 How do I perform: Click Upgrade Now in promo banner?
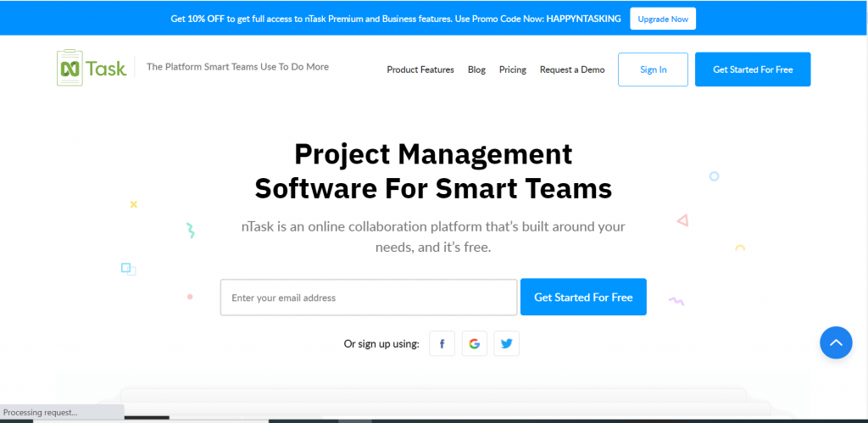pos(663,19)
